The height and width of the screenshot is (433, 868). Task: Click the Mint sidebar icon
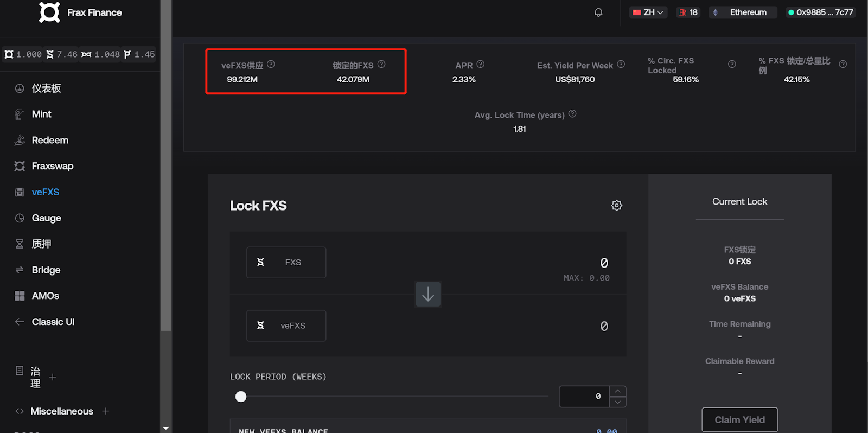pos(20,114)
